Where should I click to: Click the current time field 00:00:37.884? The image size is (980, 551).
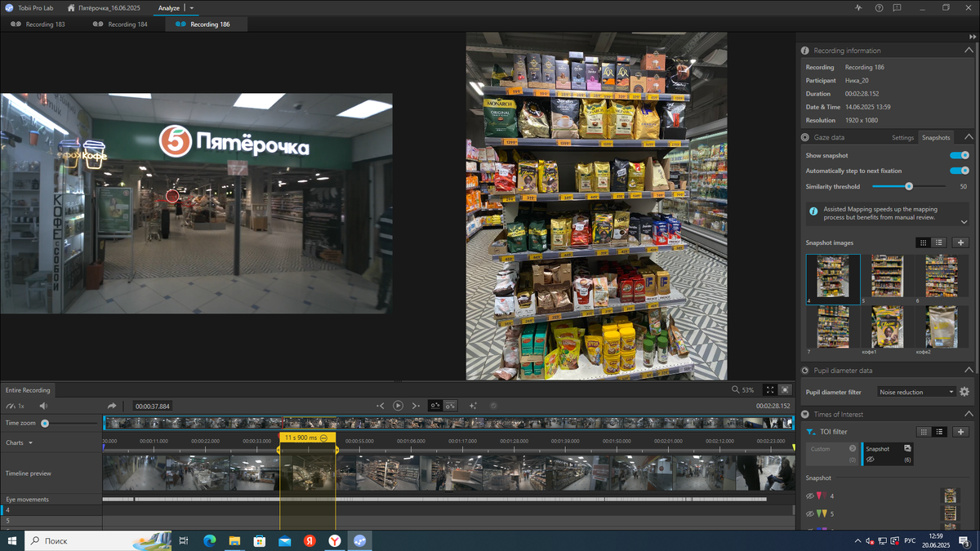click(x=153, y=407)
